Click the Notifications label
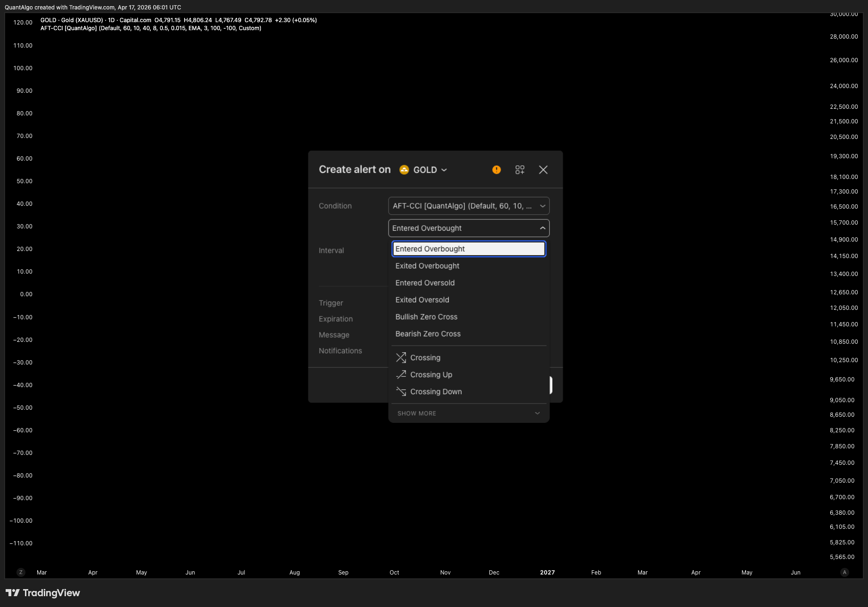 (341, 351)
